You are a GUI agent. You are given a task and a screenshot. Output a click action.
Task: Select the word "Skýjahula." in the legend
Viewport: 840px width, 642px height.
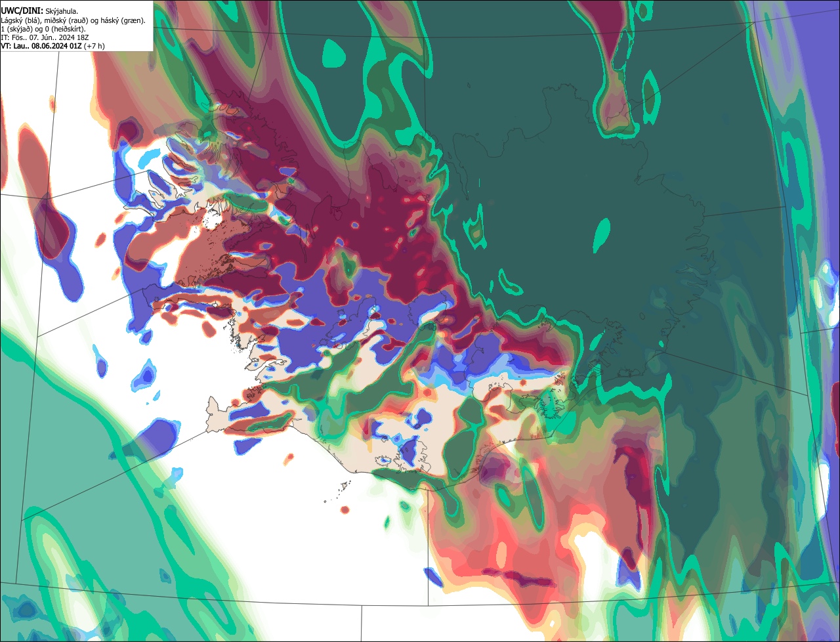coord(62,11)
